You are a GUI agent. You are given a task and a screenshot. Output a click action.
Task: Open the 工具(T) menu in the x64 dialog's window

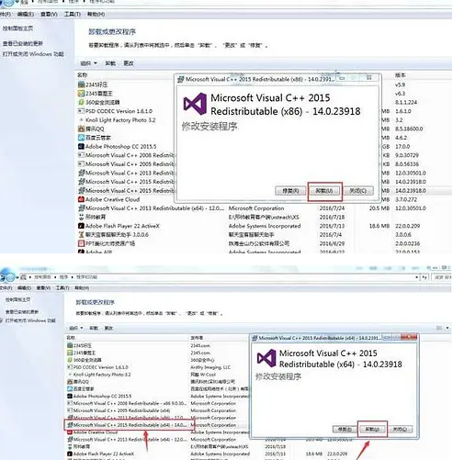point(62,288)
